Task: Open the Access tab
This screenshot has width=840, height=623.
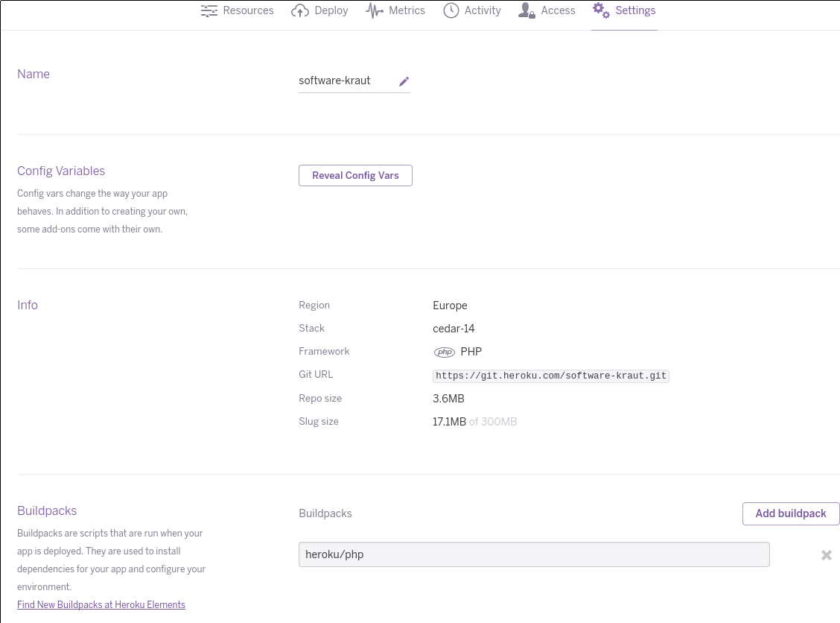Action: click(558, 10)
